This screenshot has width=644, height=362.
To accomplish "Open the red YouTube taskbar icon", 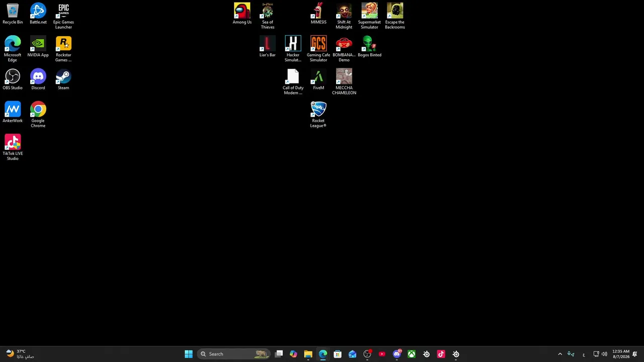I will pos(382,354).
